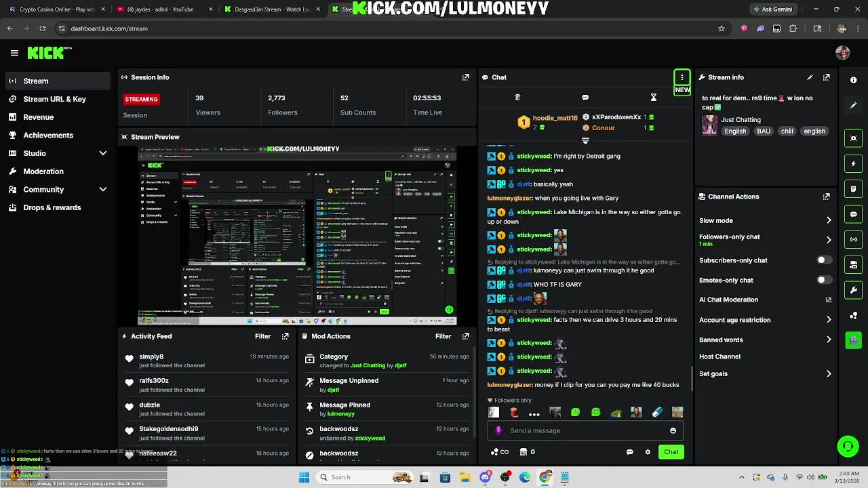
Task: Click the wrench icon in right sidebar
Action: click(853, 290)
